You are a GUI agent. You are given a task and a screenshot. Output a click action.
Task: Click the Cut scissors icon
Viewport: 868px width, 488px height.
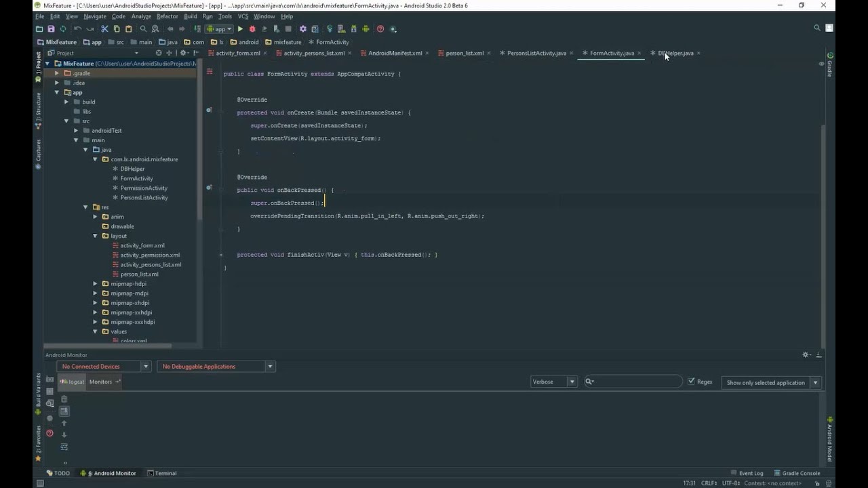point(104,29)
